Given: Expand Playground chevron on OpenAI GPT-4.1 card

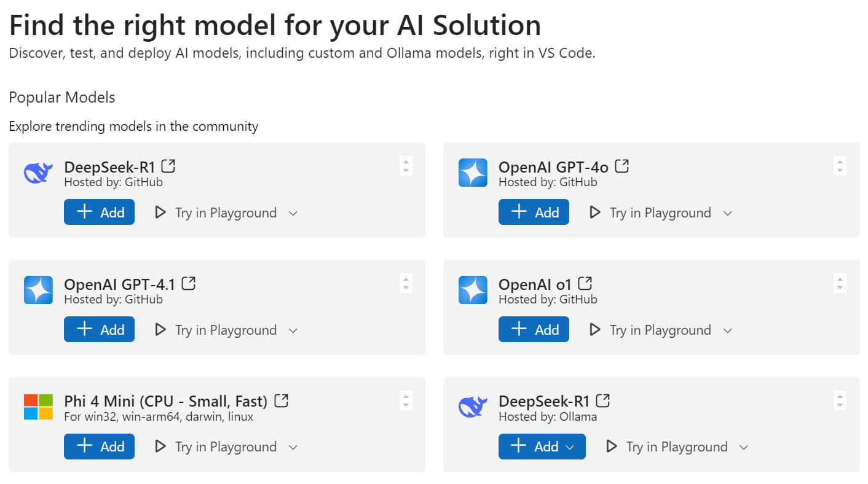Looking at the screenshot, I should coord(293,330).
